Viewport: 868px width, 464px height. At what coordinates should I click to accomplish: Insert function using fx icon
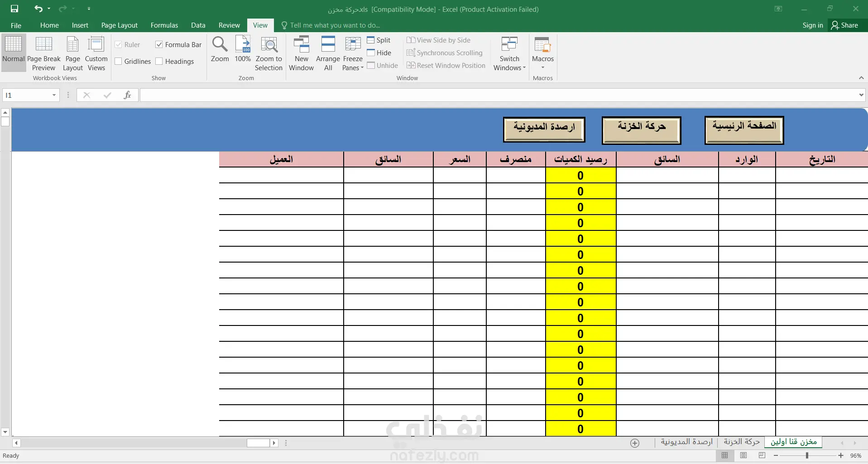[128, 95]
